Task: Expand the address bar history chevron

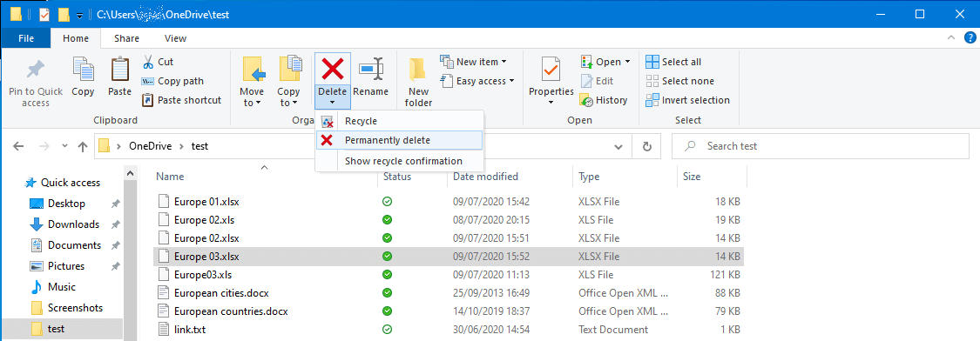Action: (618, 147)
